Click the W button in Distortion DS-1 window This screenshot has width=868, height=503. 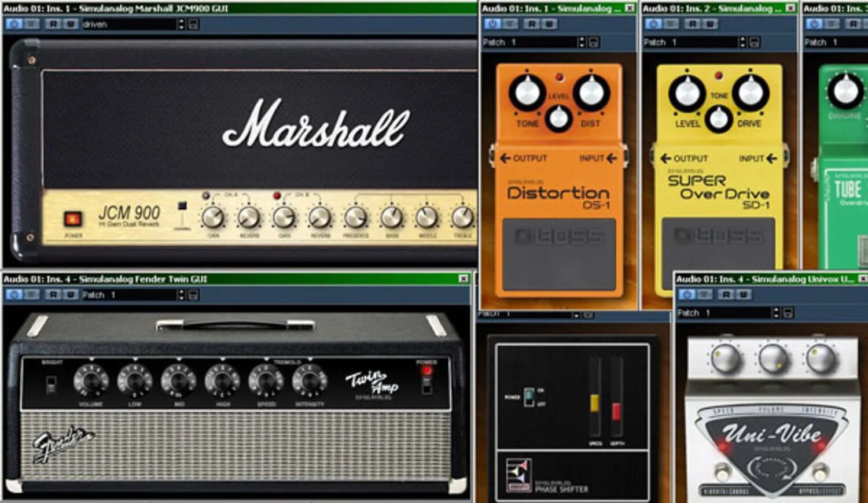549,24
